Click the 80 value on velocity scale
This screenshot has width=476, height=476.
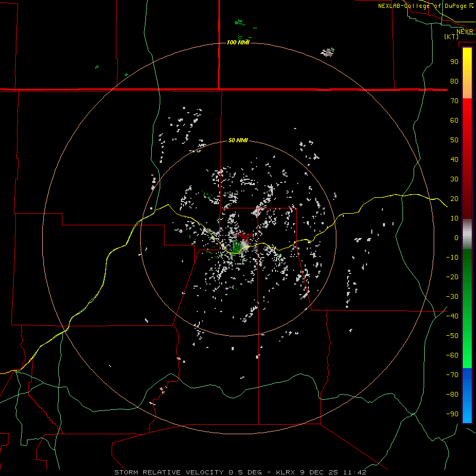tap(454, 81)
